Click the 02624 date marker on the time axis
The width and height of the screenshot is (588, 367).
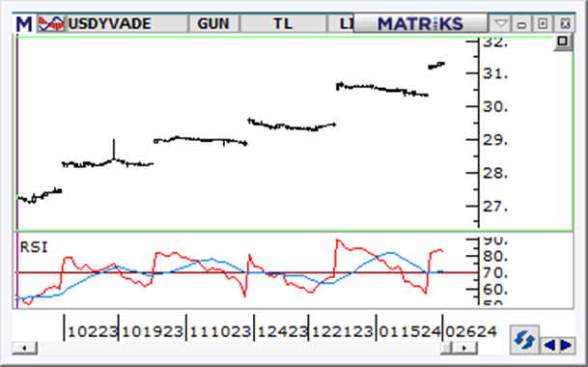click(471, 331)
